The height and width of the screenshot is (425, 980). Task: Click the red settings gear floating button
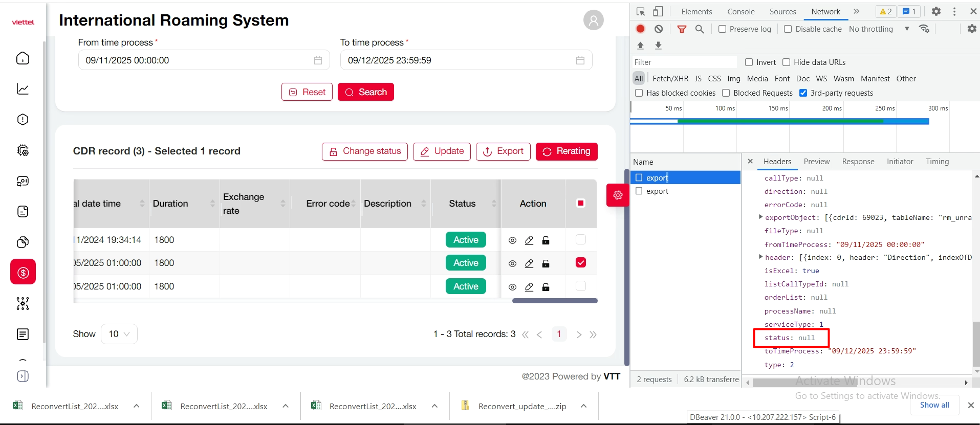[618, 195]
